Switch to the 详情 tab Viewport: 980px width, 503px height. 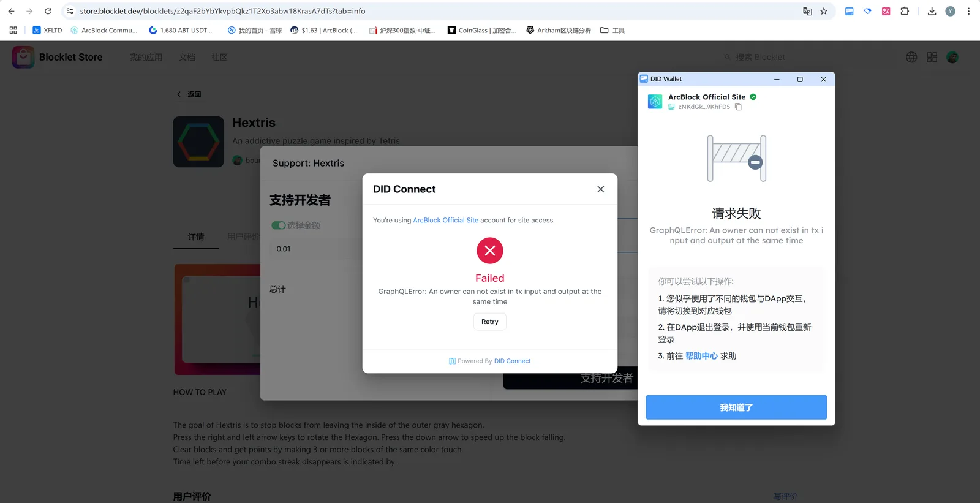pyautogui.click(x=196, y=236)
